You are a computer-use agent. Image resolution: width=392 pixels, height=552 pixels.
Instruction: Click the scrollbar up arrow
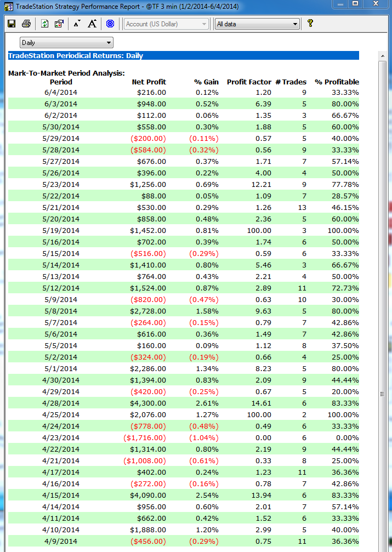pyautogui.click(x=382, y=56)
